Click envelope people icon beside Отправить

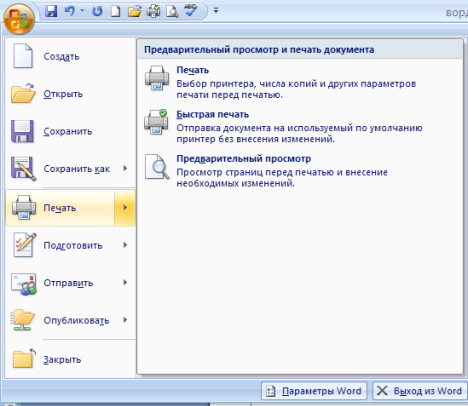pyautogui.click(x=23, y=284)
